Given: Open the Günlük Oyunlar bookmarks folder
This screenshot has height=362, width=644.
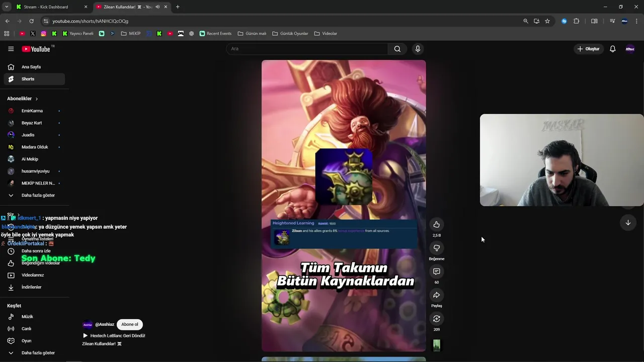Looking at the screenshot, I should point(290,34).
